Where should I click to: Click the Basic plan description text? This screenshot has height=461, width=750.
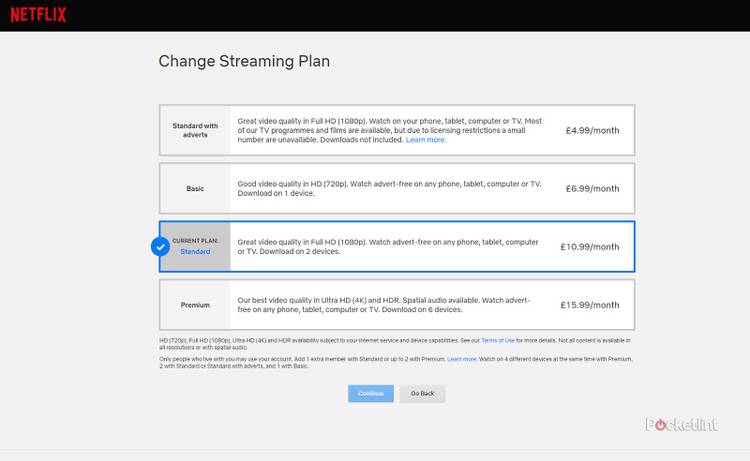(x=388, y=188)
